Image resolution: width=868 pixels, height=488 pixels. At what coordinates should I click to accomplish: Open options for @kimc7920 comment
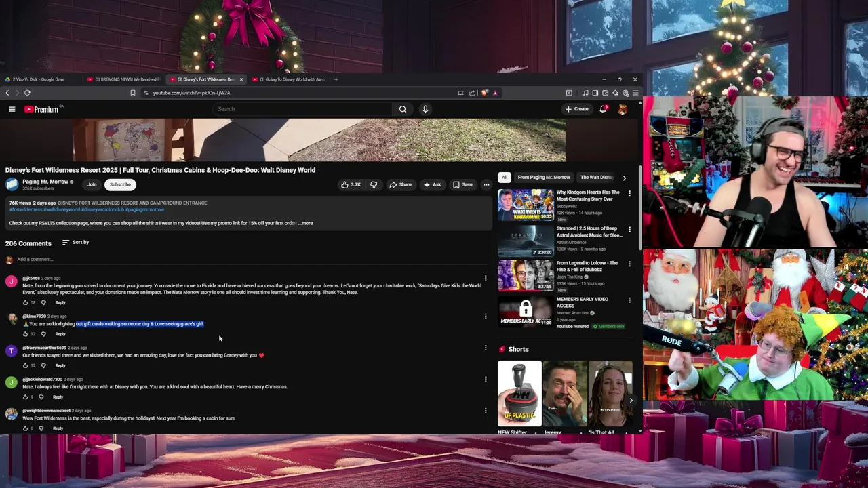point(486,316)
